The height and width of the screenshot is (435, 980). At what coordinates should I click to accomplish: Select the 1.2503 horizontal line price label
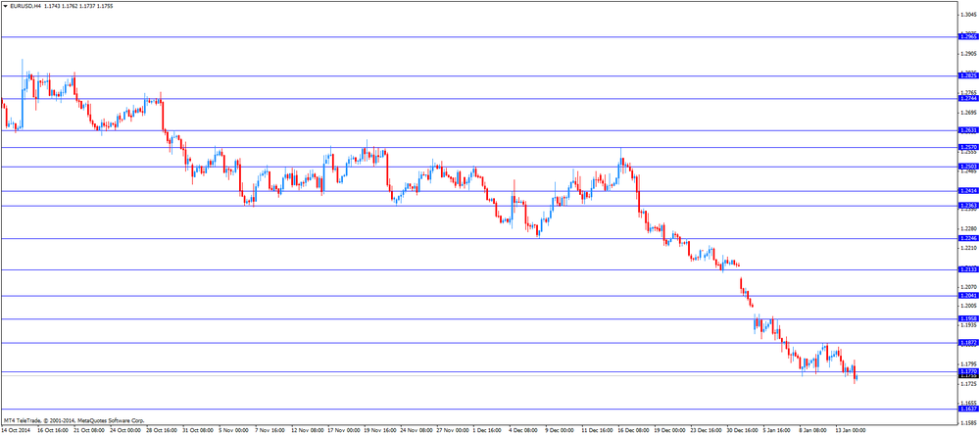click(x=969, y=167)
